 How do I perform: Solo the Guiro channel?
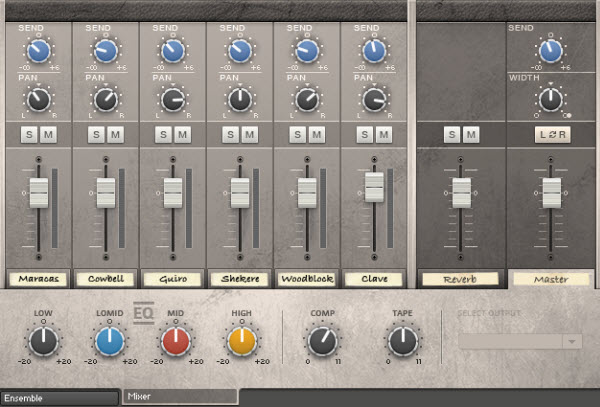tap(163, 135)
